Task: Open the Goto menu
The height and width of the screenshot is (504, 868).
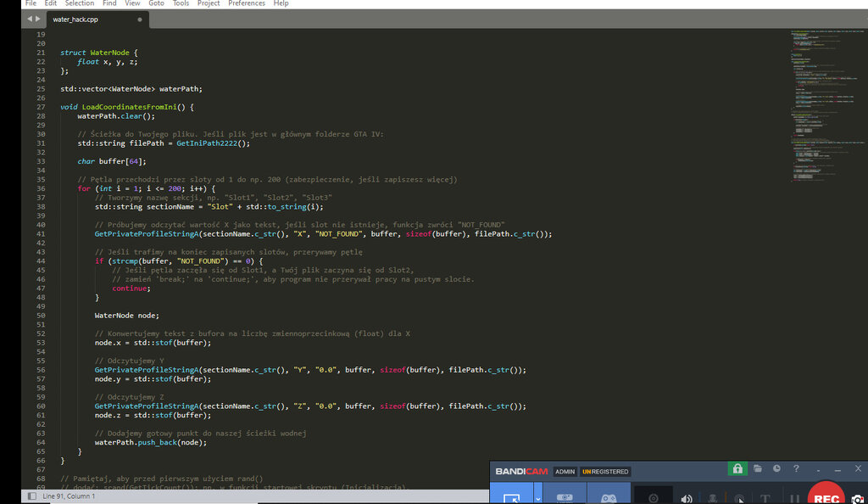Action: click(x=156, y=3)
